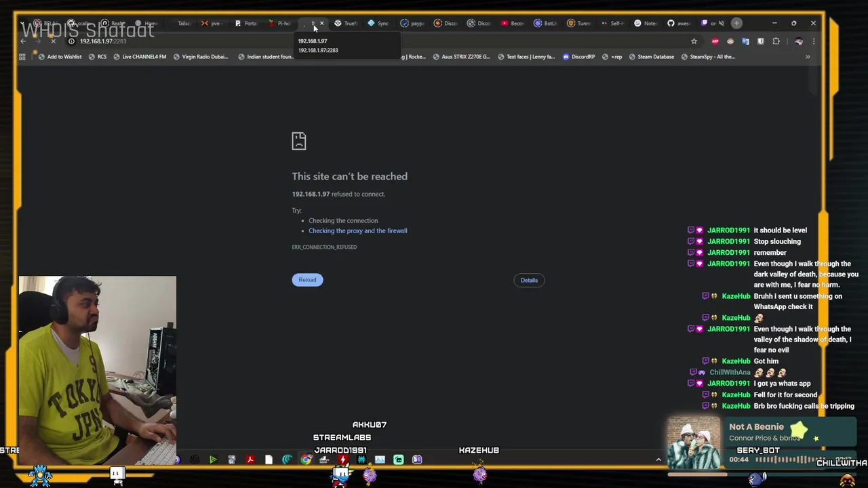Image resolution: width=868 pixels, height=488 pixels.
Task: Switch to the Self-H tab
Action: [612, 23]
